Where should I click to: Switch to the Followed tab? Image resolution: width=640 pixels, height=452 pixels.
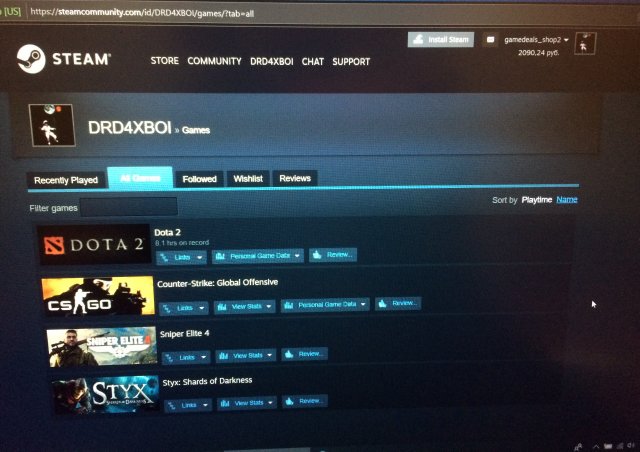199,179
